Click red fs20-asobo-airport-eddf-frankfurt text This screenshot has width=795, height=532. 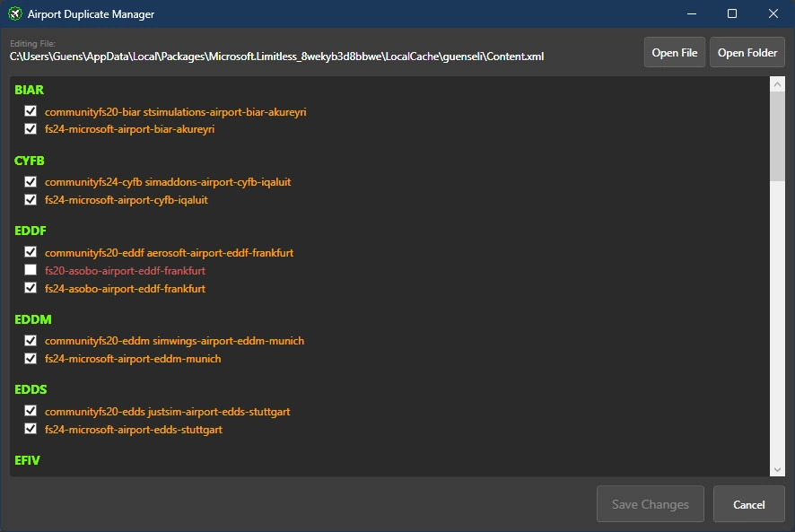coord(126,271)
